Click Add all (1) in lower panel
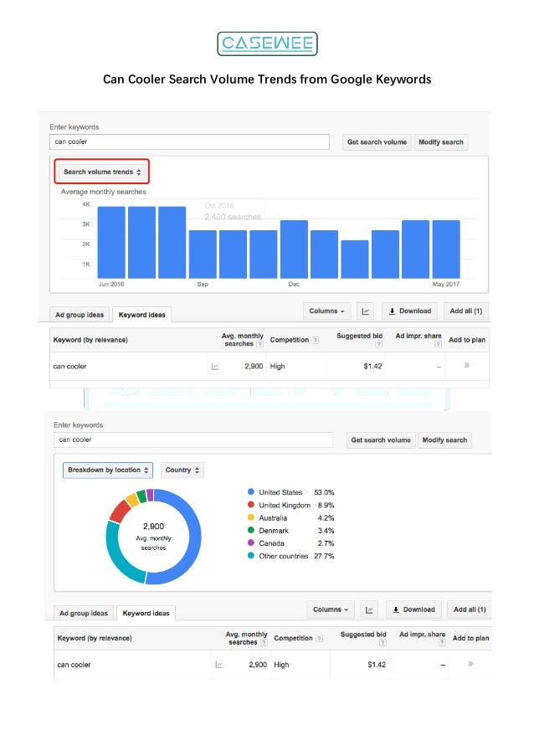 (x=470, y=609)
